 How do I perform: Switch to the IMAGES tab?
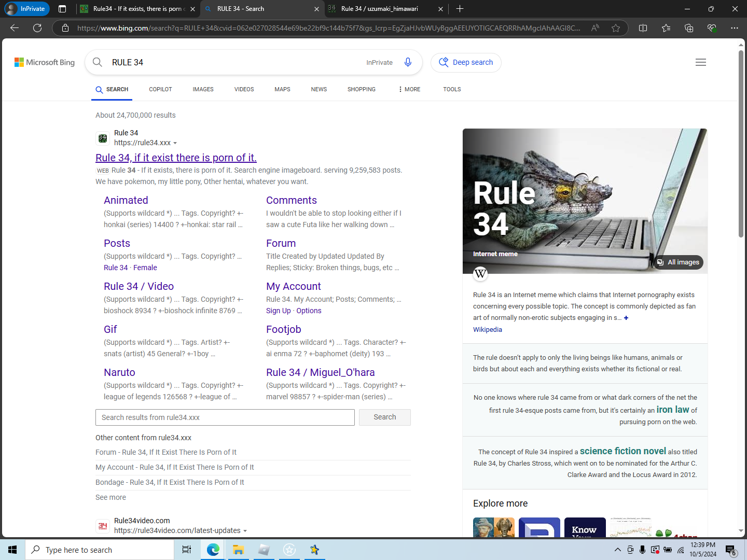(x=203, y=89)
